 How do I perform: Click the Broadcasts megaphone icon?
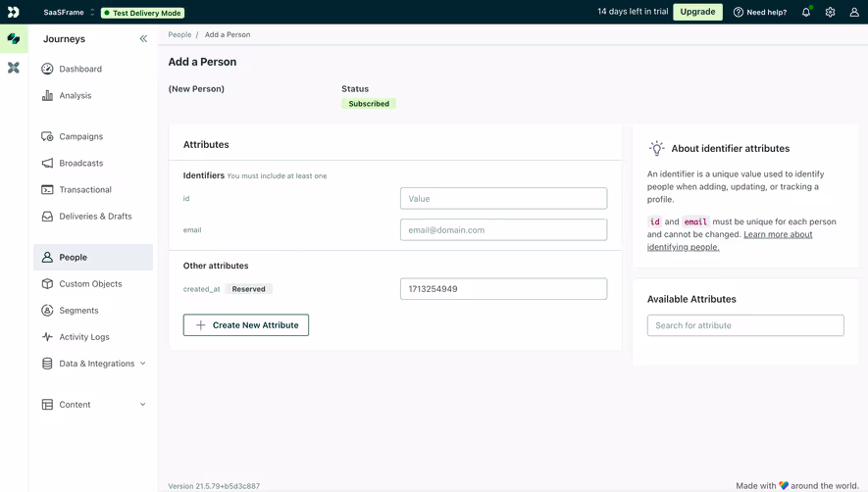[48, 163]
